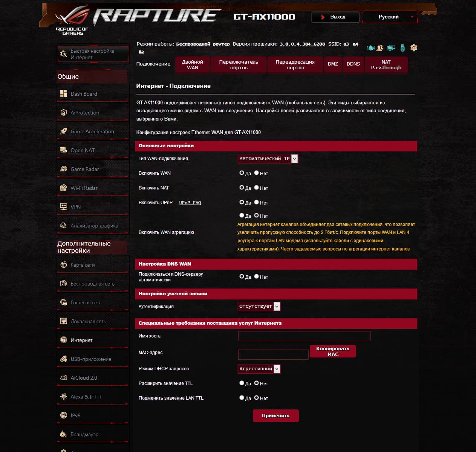Click the AiCloud 2.0 cloud icon
Image resolution: width=476 pixels, height=452 pixels.
(63, 377)
